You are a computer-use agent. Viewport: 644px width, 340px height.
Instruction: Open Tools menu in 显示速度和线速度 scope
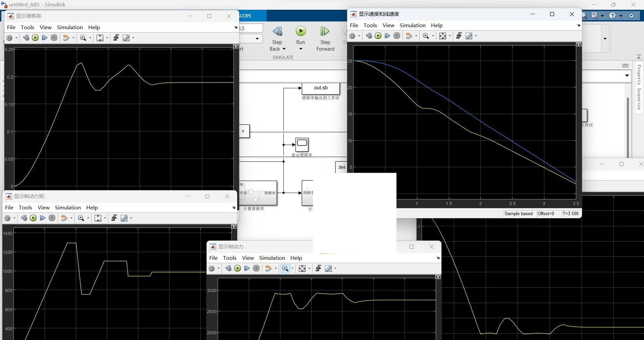[x=370, y=25]
